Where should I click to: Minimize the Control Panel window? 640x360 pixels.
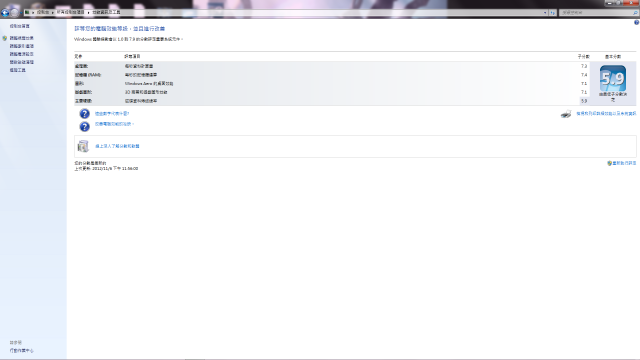[x=610, y=3]
